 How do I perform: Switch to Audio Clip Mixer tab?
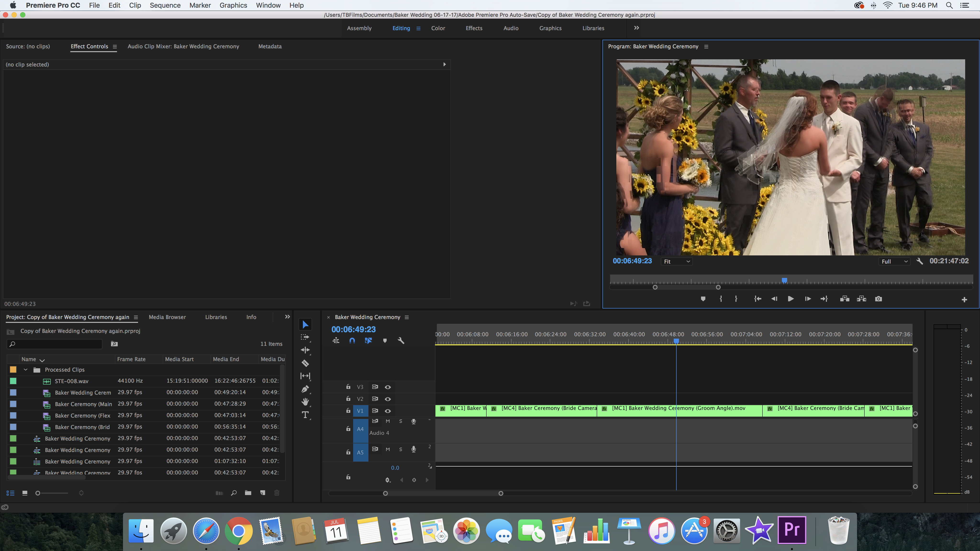click(183, 46)
